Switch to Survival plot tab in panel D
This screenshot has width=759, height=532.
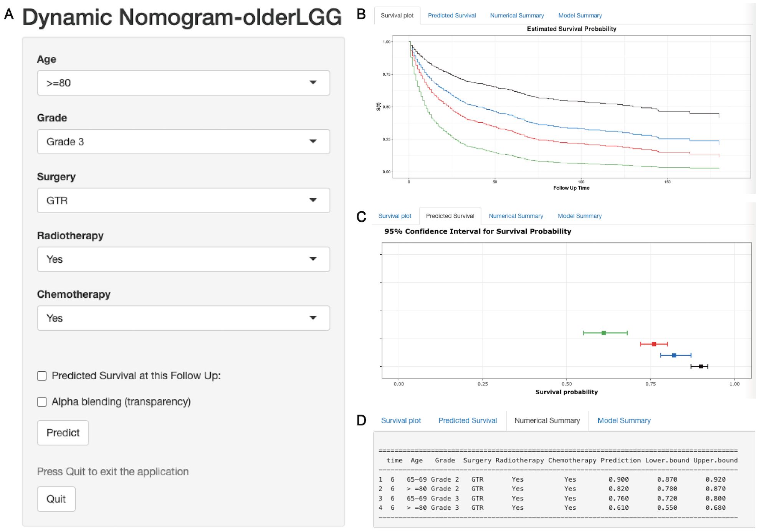(401, 420)
